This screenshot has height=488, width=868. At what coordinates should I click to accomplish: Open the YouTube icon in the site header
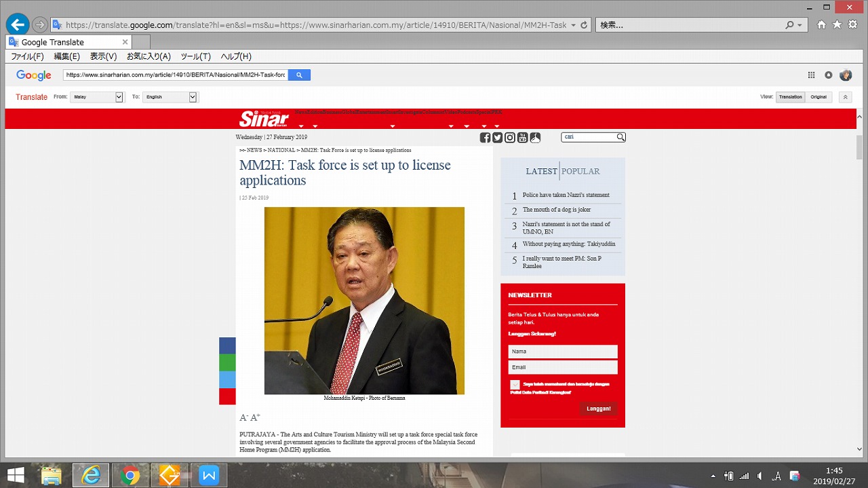pos(522,138)
